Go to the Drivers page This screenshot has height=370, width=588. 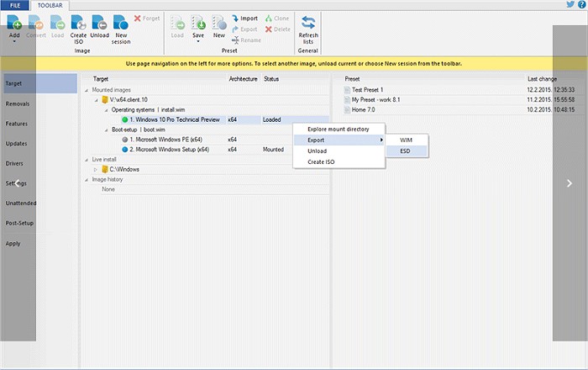click(x=14, y=163)
